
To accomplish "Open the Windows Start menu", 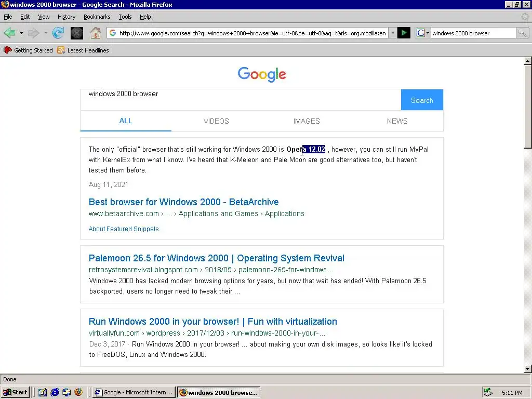I will click(15, 392).
